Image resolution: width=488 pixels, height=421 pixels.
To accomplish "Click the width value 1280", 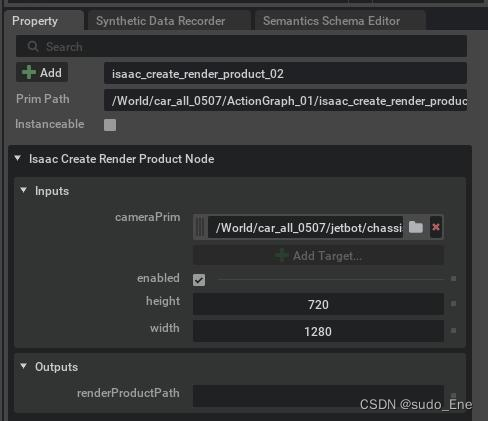I will pyautogui.click(x=318, y=331).
